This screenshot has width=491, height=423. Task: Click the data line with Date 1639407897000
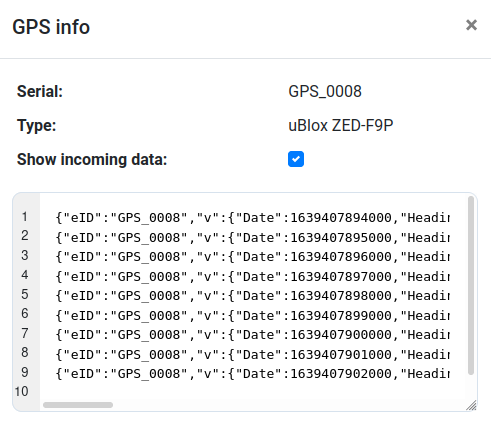[x=252, y=277]
